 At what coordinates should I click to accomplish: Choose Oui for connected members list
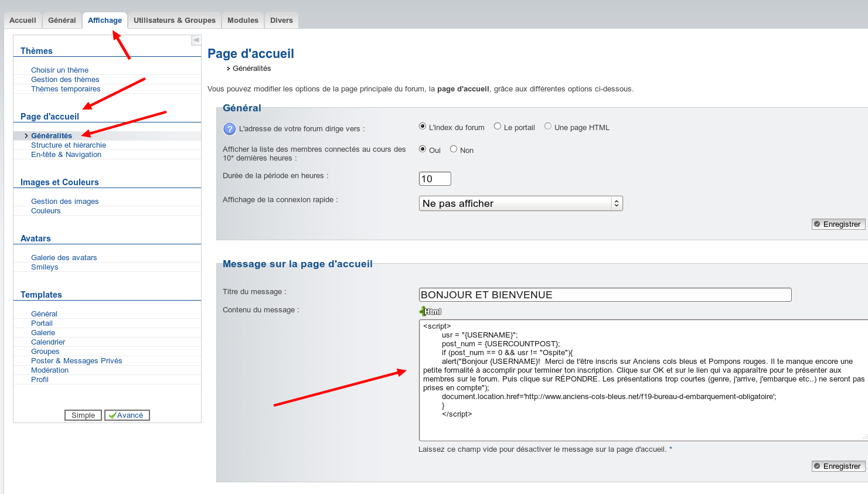(423, 149)
